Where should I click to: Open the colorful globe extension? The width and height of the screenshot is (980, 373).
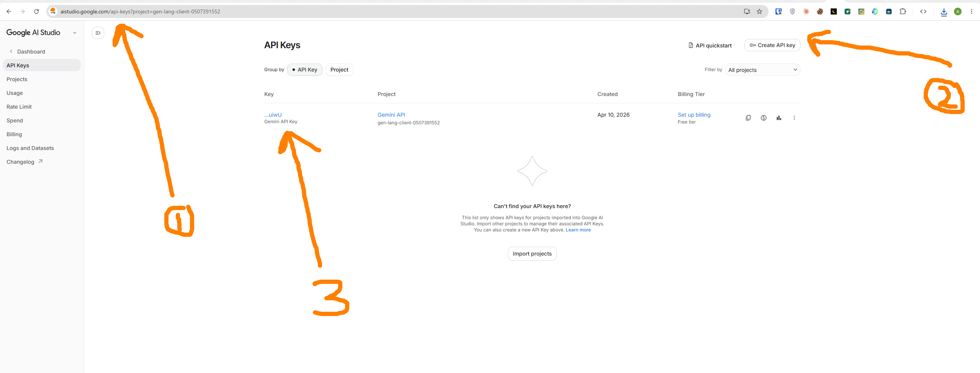(875, 11)
